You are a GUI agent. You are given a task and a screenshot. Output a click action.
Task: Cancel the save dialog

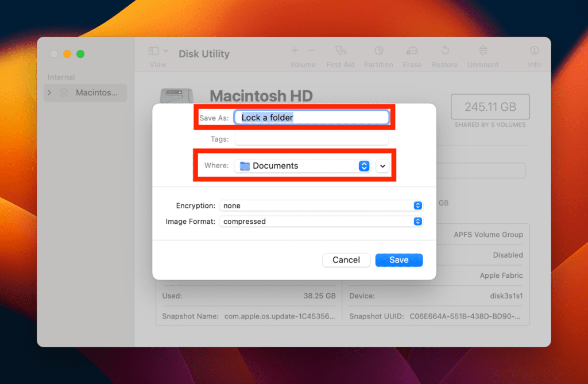tap(346, 260)
